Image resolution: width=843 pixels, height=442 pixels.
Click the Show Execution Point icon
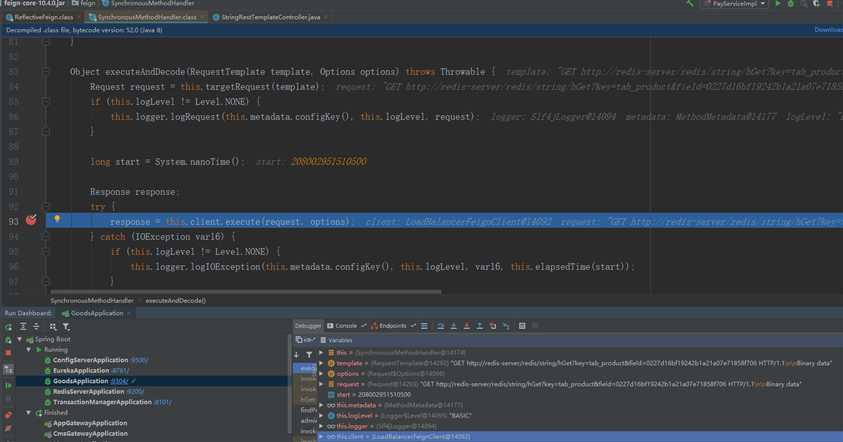425,326
